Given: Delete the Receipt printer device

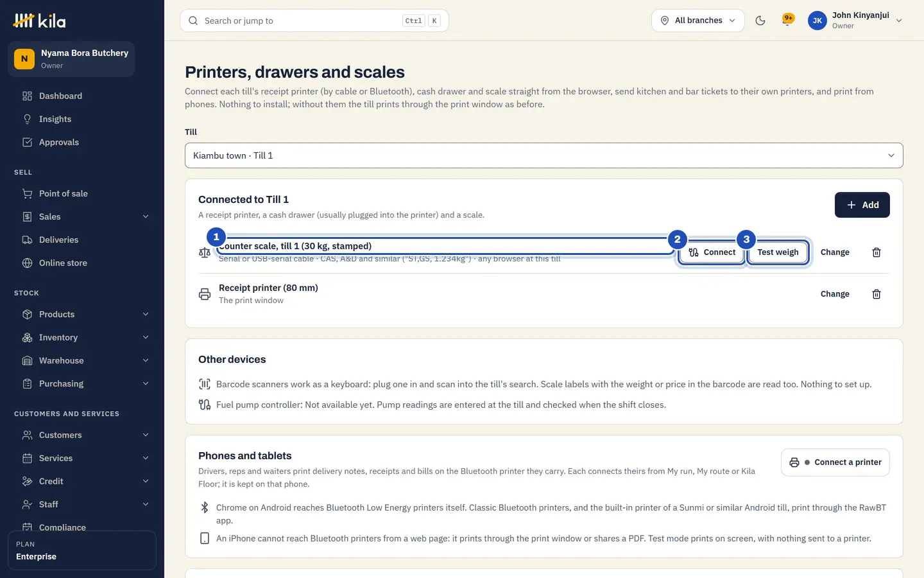Looking at the screenshot, I should pos(877,294).
